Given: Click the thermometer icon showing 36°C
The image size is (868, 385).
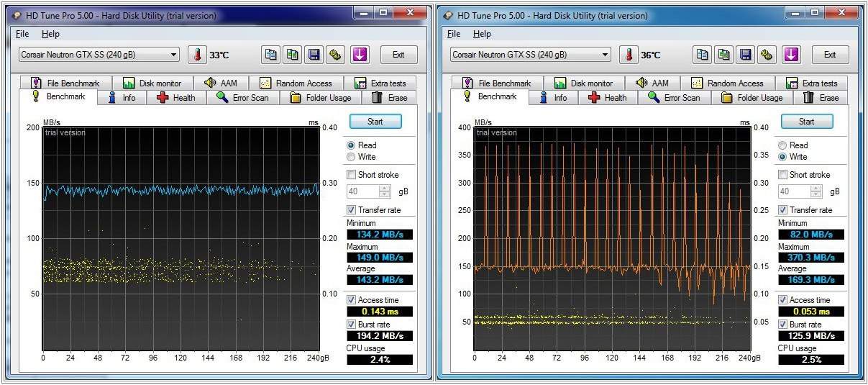Looking at the screenshot, I should [629, 55].
